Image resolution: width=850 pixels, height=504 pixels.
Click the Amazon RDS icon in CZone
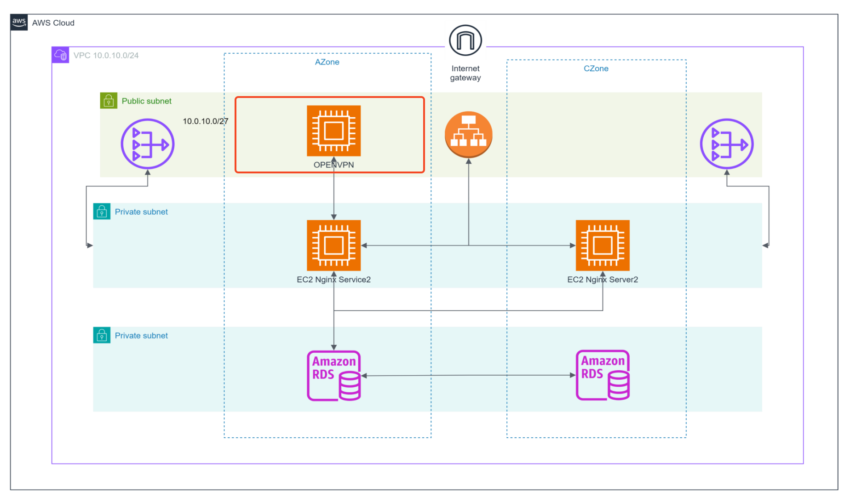[603, 375]
